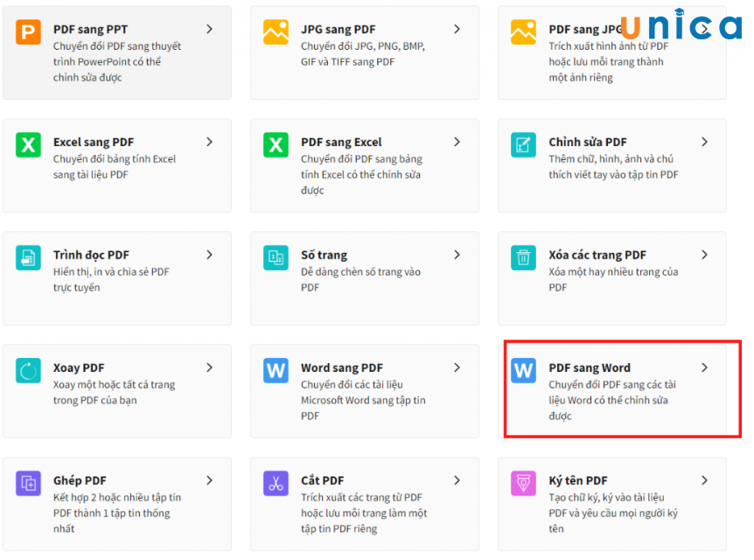Click the Số trang page-number icon
754x560 pixels.
tap(275, 258)
